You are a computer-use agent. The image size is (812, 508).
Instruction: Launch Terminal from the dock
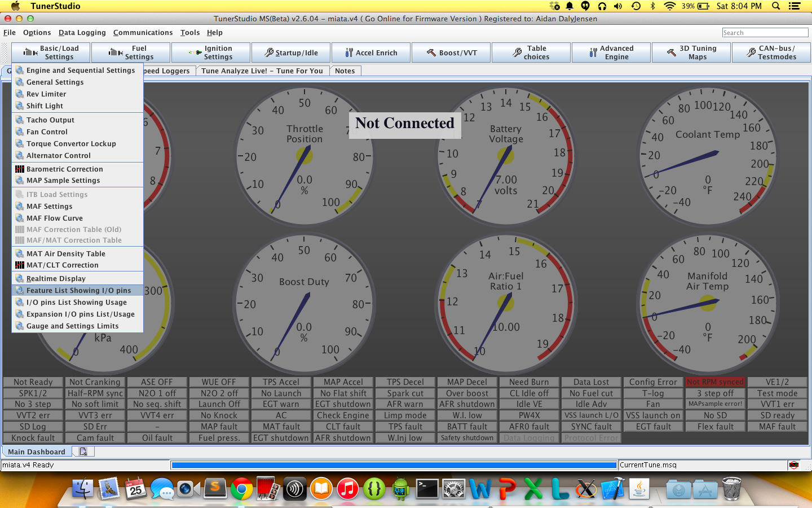pos(427,489)
